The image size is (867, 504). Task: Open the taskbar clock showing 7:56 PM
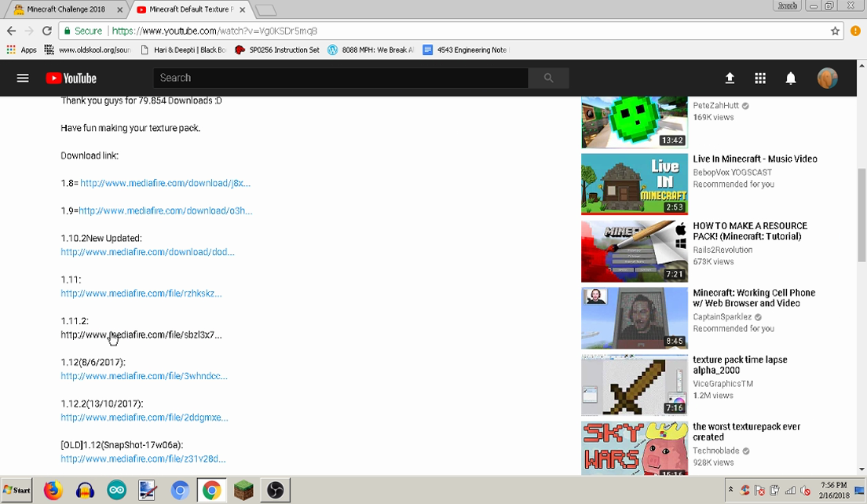point(834,490)
